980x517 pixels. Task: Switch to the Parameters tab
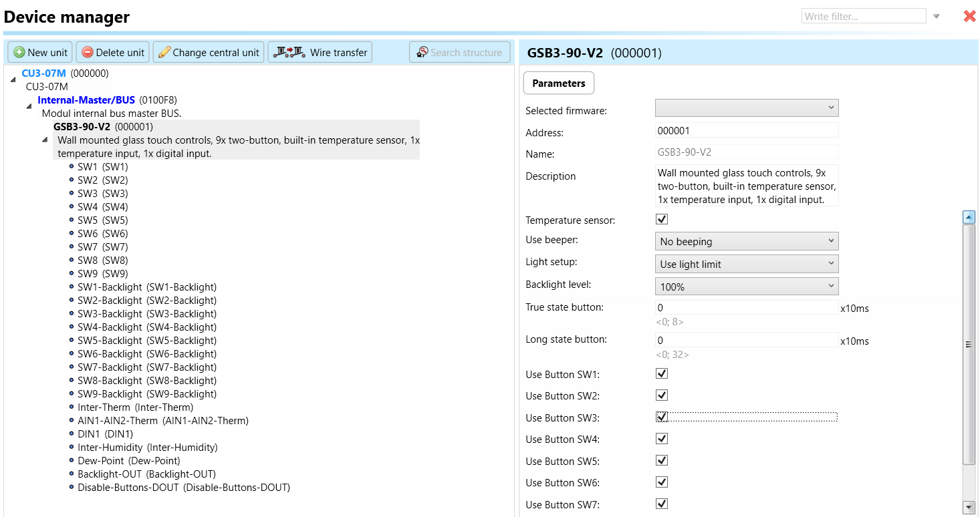(x=558, y=83)
